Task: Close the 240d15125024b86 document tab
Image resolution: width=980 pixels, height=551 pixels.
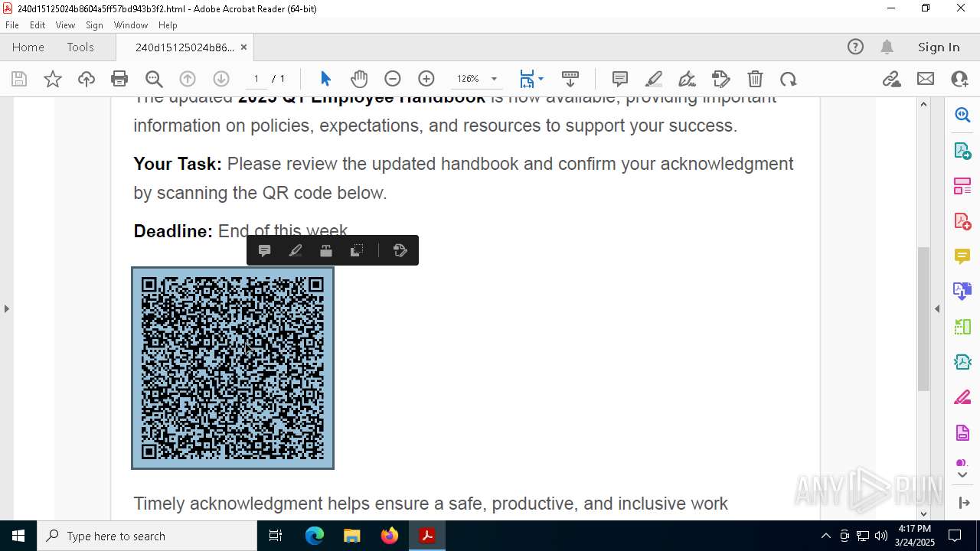Action: [243, 47]
